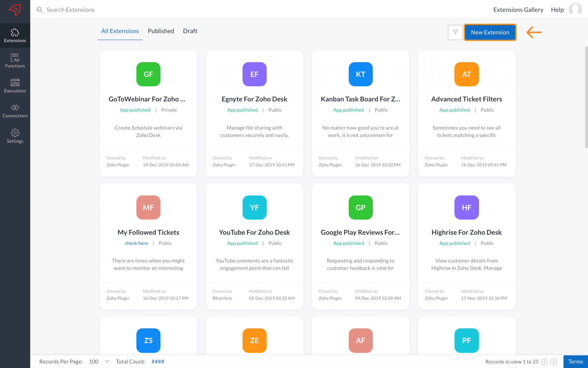Click 17-Nov-2019 10:36 PM modified date
This screenshot has width=588, height=368.
pyautogui.click(x=484, y=298)
